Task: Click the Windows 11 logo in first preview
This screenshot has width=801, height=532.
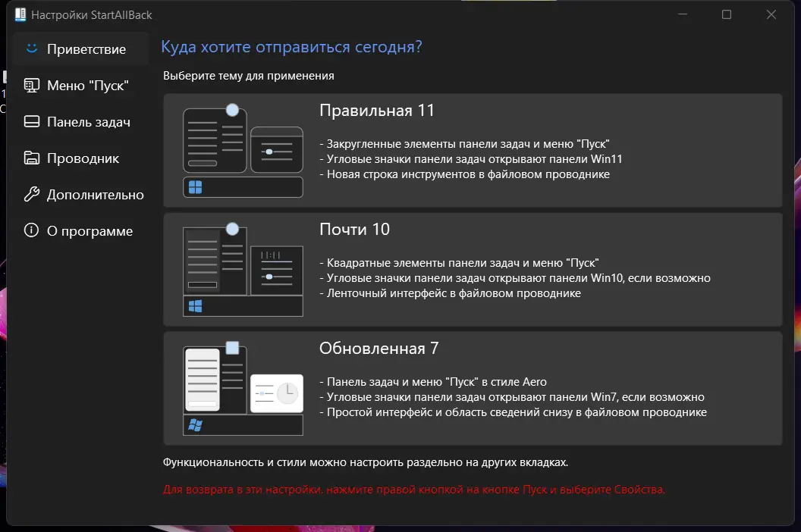Action: tap(195, 187)
